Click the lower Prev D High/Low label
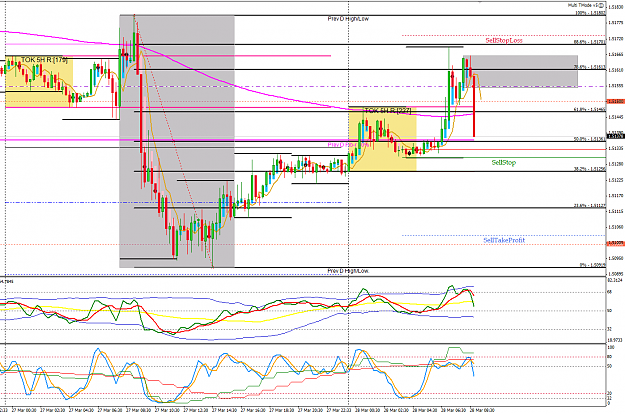 [x=348, y=271]
